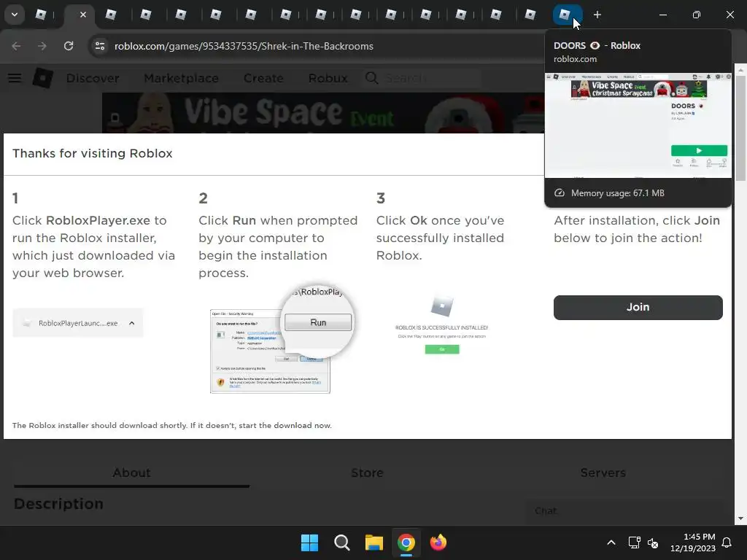The width and height of the screenshot is (747, 560).
Task: Click the roblox.com URL in address bar
Action: pos(244,46)
